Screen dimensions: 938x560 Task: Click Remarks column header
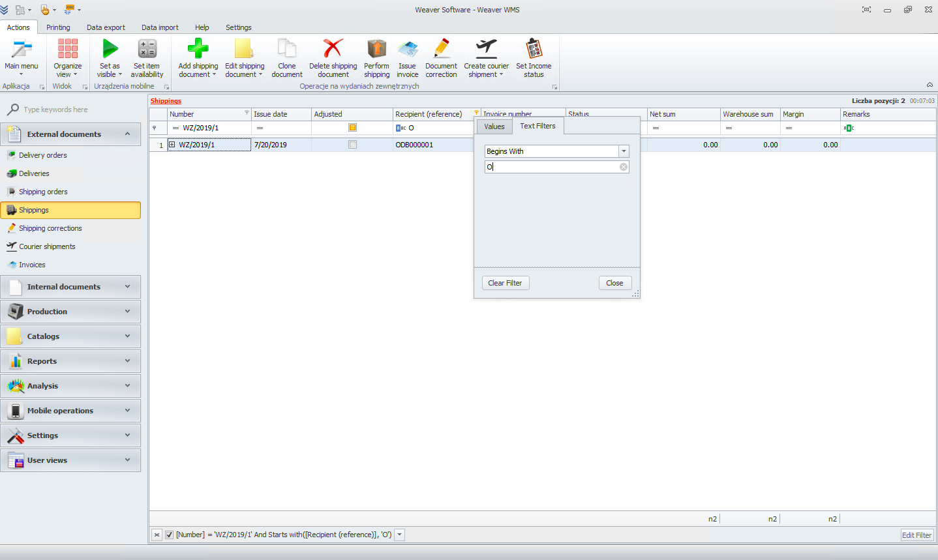coord(888,114)
